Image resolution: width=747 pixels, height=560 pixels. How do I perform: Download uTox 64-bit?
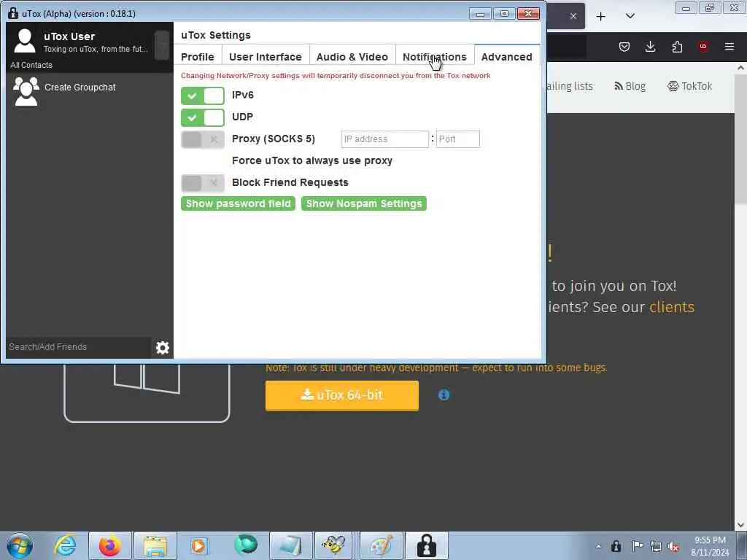point(342,395)
